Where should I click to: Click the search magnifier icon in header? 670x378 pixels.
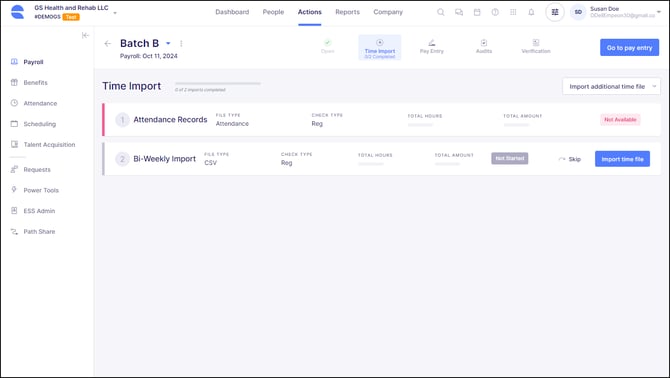(441, 12)
